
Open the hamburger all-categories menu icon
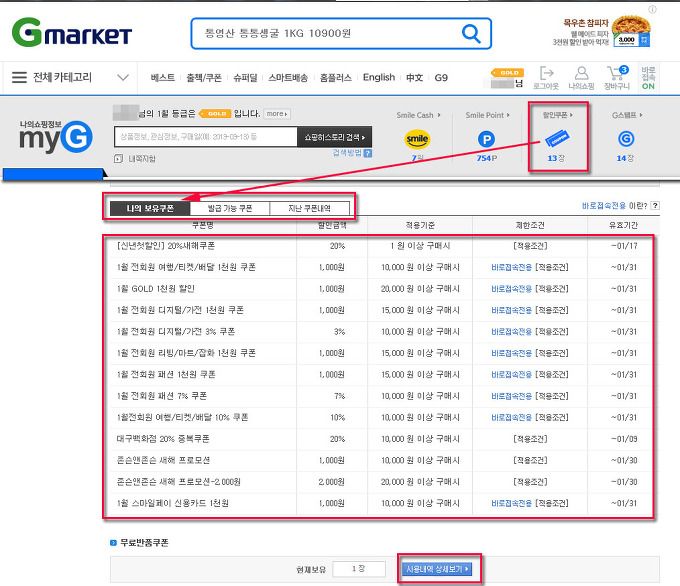[19, 77]
